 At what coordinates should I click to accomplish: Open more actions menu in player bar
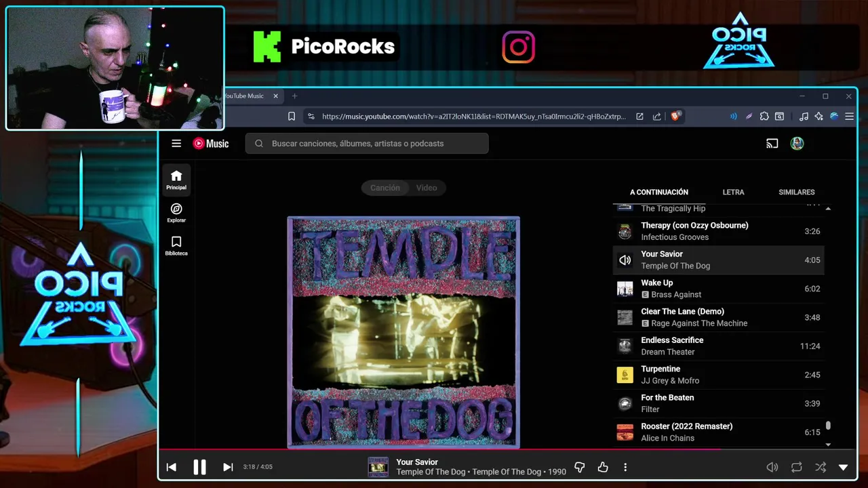625,467
